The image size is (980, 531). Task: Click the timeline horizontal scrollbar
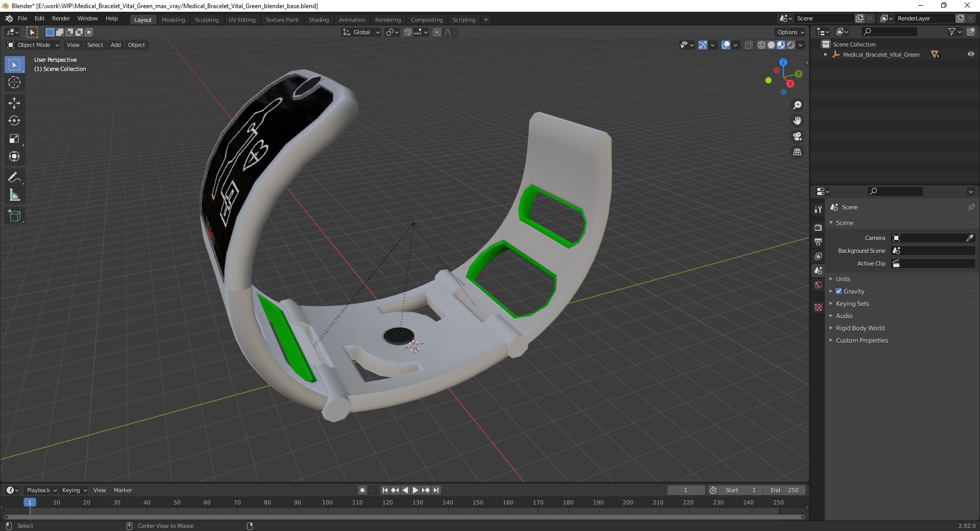(x=404, y=517)
